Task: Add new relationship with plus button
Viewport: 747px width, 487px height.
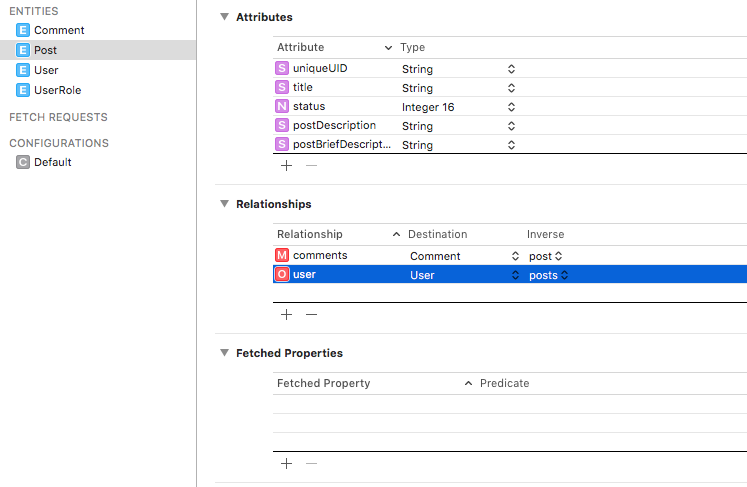Action: coord(286,314)
